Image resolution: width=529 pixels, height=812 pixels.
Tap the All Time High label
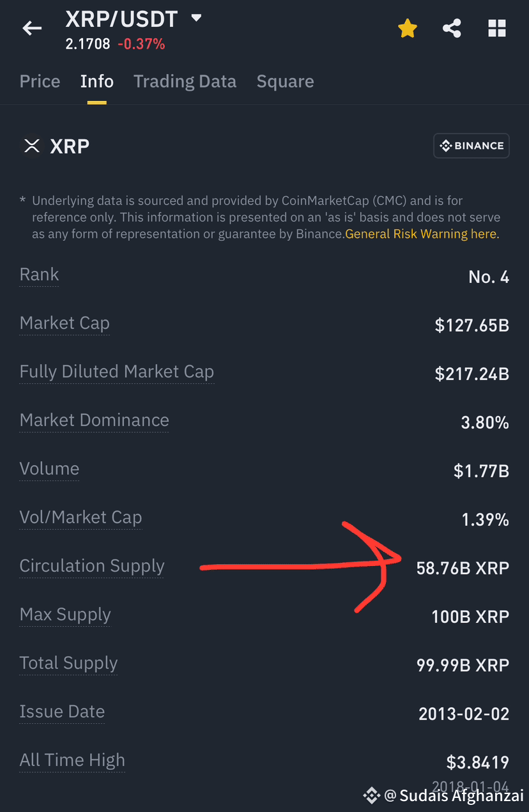pyautogui.click(x=72, y=760)
